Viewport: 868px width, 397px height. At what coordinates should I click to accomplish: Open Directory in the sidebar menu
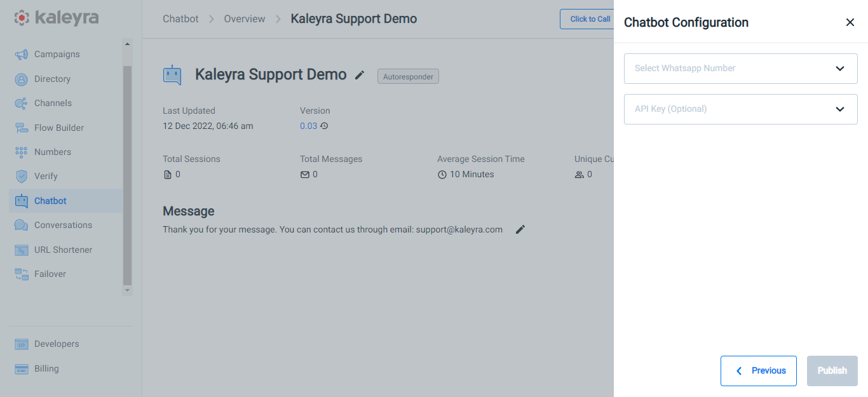65,79
